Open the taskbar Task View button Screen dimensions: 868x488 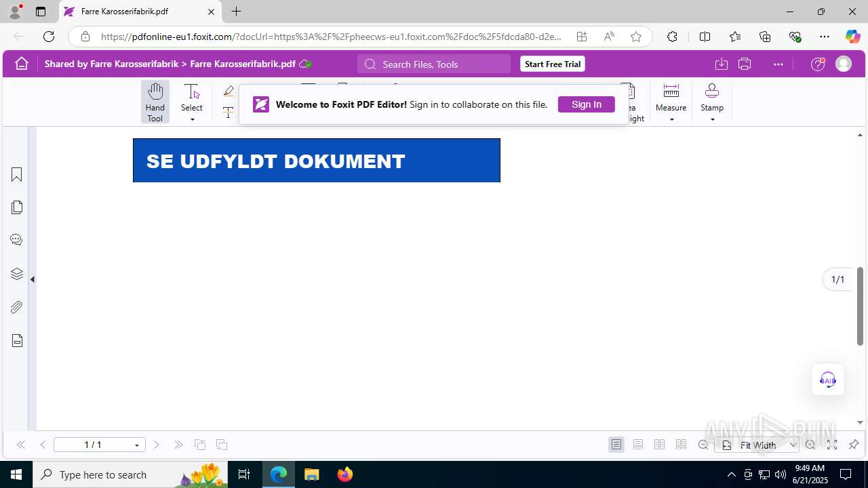click(x=245, y=474)
